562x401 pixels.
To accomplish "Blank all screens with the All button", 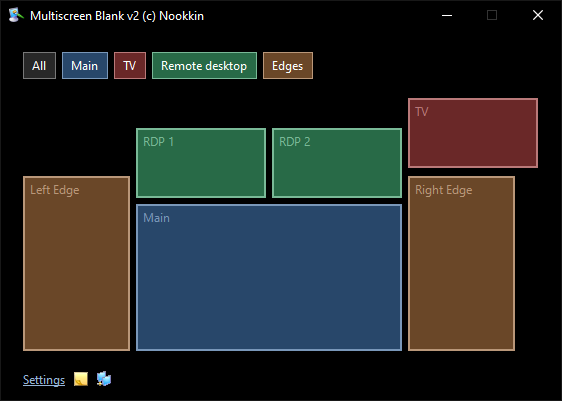I will [39, 66].
